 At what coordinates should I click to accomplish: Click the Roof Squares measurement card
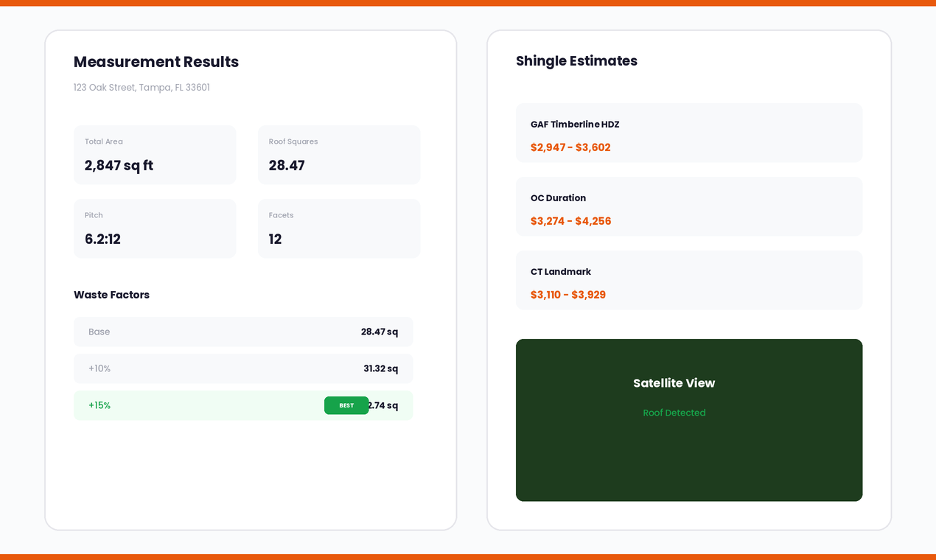(x=339, y=155)
